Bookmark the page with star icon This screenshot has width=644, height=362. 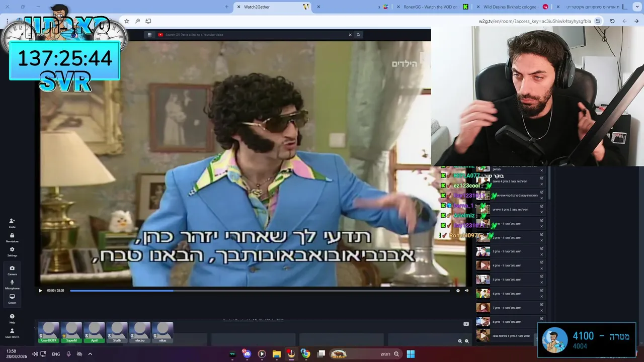tap(127, 21)
